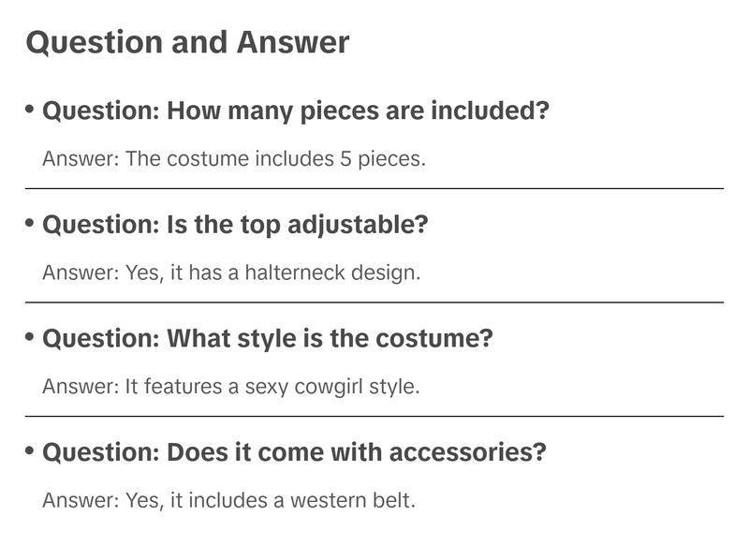Click the bullet beside the costume style question
This screenshot has width=749, height=560.
point(30,336)
